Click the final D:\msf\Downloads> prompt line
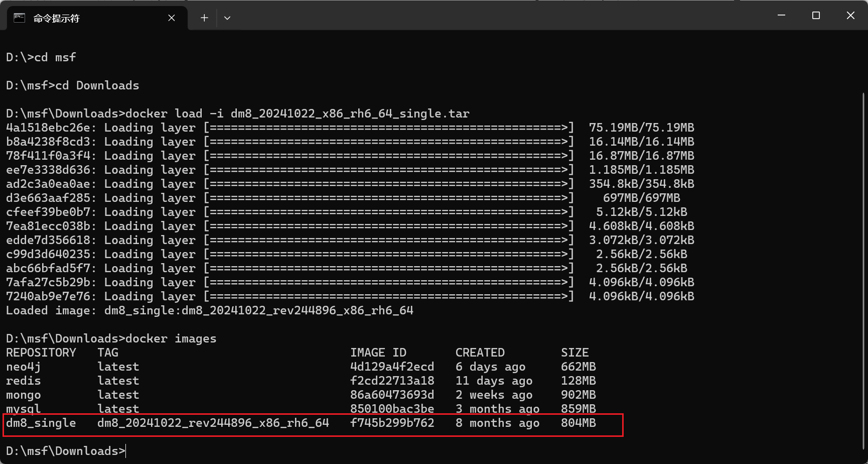The height and width of the screenshot is (464, 868). pos(66,451)
